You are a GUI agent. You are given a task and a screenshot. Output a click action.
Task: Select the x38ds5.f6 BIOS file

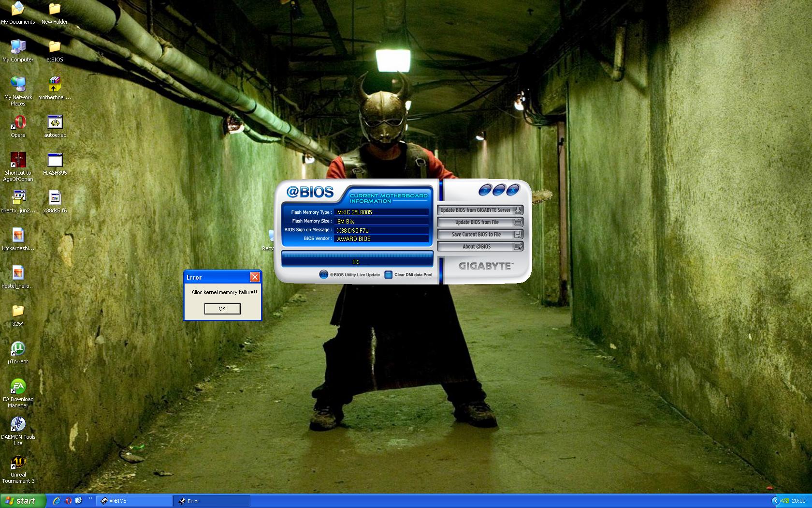coord(55,202)
